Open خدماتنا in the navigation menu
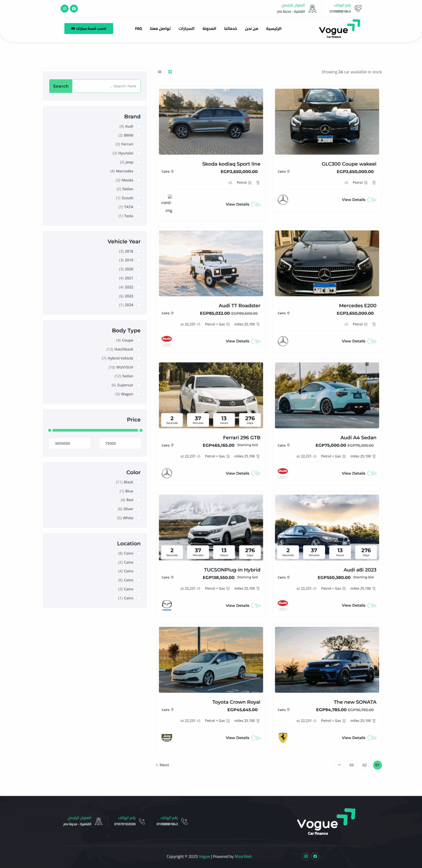 pos(231,28)
